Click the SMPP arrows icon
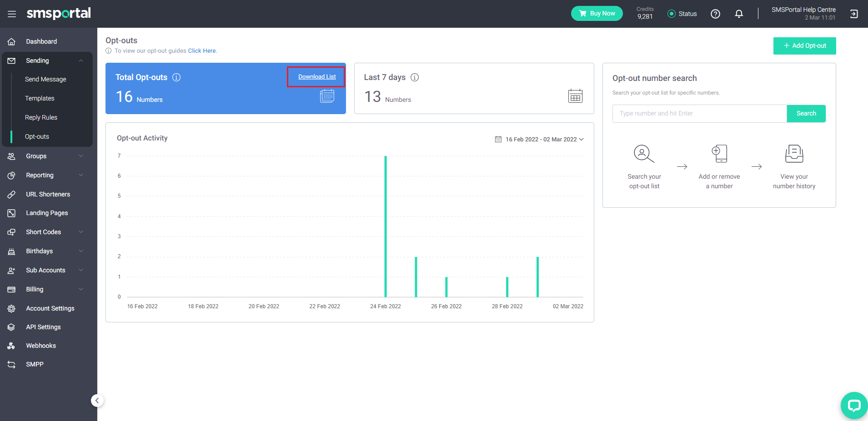Screen dimensions: 868x421 click(x=12, y=364)
